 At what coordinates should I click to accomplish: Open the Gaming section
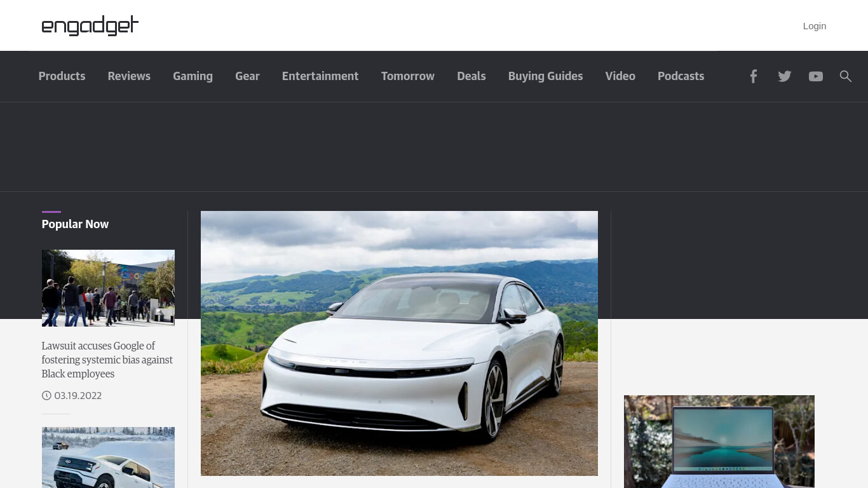(x=193, y=76)
